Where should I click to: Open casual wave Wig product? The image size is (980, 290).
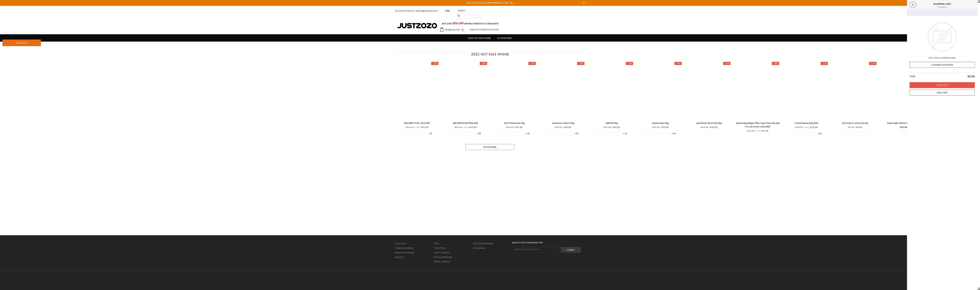pos(660,123)
